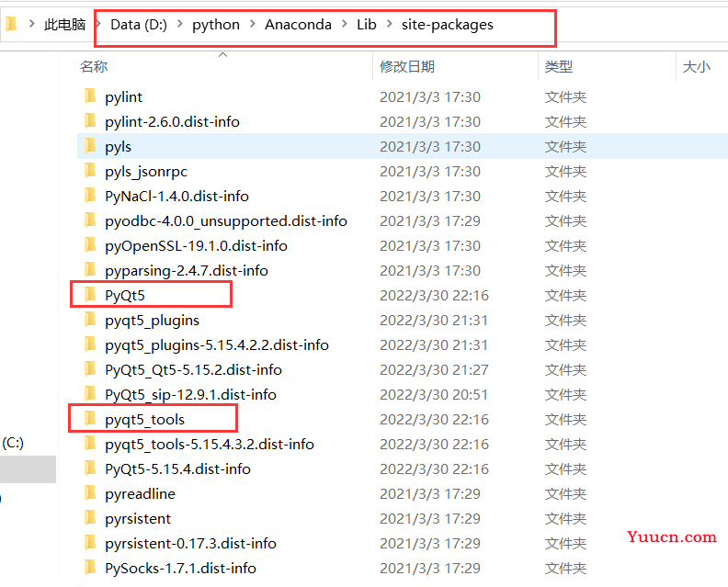The width and height of the screenshot is (728, 587).
Task: Select pyOpenSSL-19.1.0.dist-info folder name
Action: tap(196, 246)
